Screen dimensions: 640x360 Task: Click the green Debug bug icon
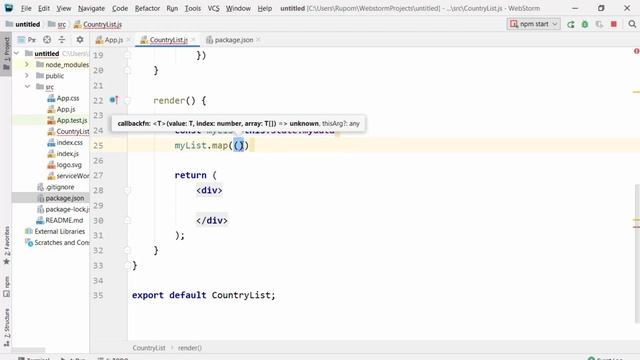pyautogui.click(x=585, y=24)
